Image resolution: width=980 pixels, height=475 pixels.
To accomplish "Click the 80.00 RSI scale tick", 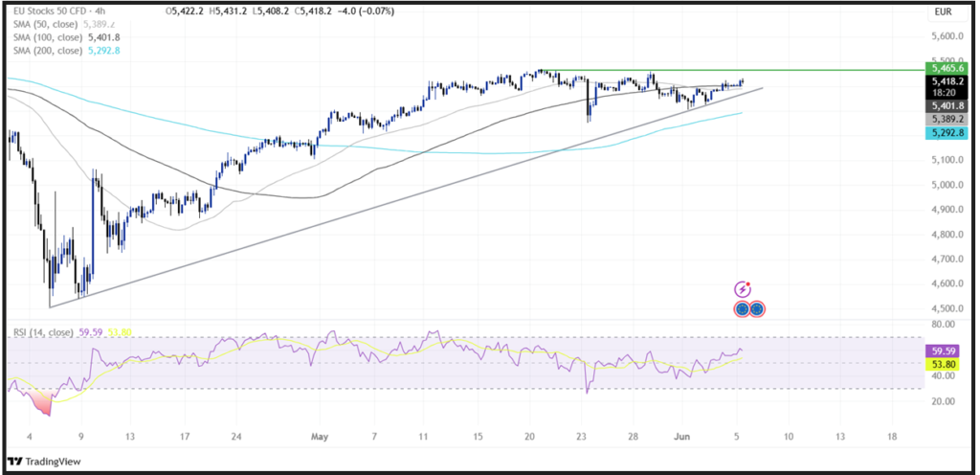I will click(943, 325).
